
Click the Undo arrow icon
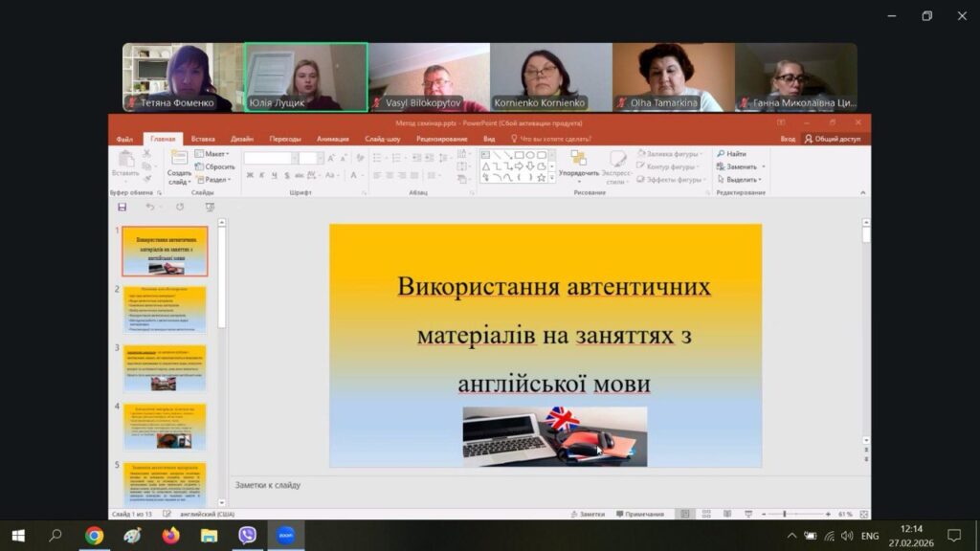pyautogui.click(x=149, y=207)
